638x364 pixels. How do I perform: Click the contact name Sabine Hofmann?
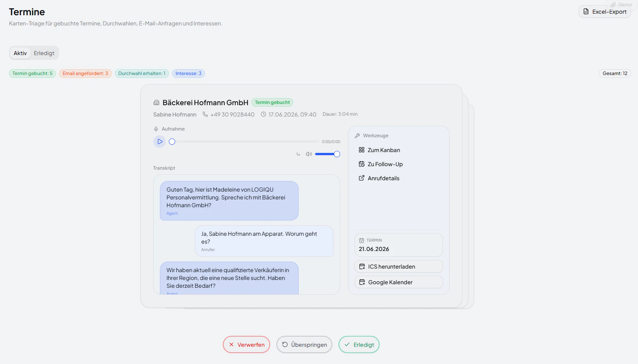point(175,115)
